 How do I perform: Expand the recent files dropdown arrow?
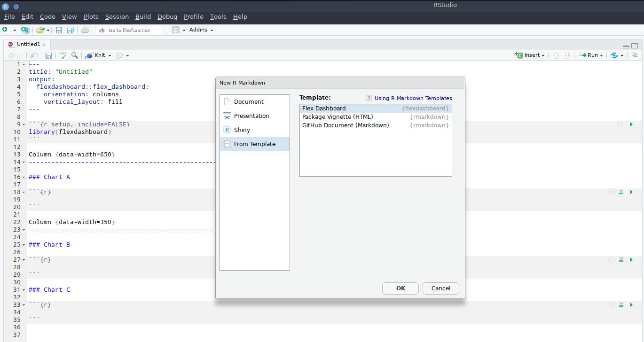tap(48, 30)
